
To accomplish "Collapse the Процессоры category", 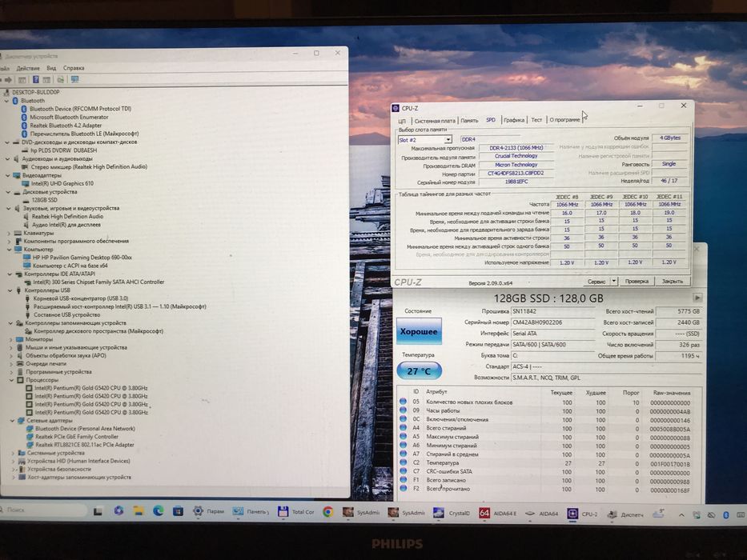I will click(x=12, y=380).
